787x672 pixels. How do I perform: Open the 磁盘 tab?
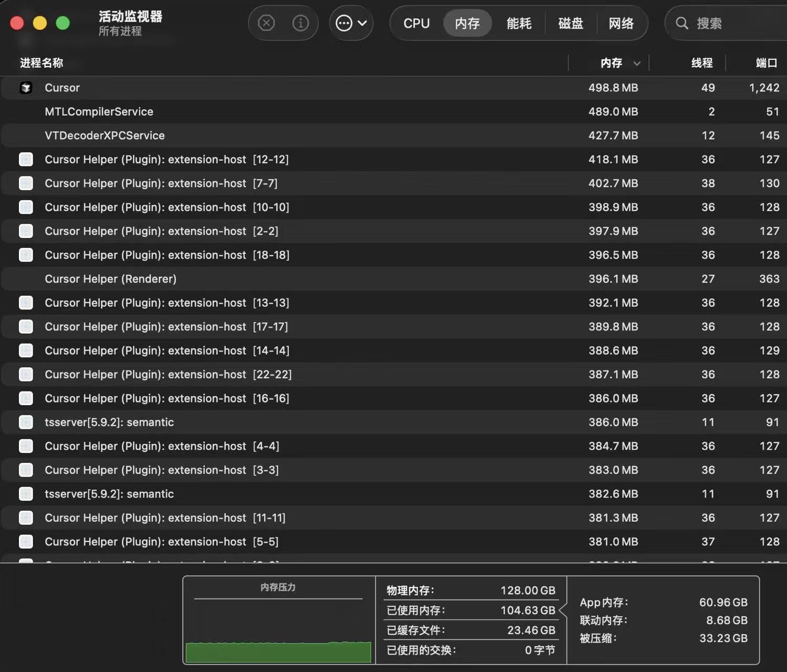pos(571,23)
